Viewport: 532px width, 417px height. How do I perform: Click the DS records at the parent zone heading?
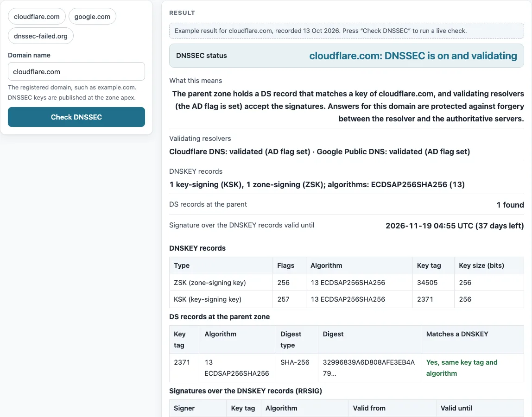click(220, 317)
